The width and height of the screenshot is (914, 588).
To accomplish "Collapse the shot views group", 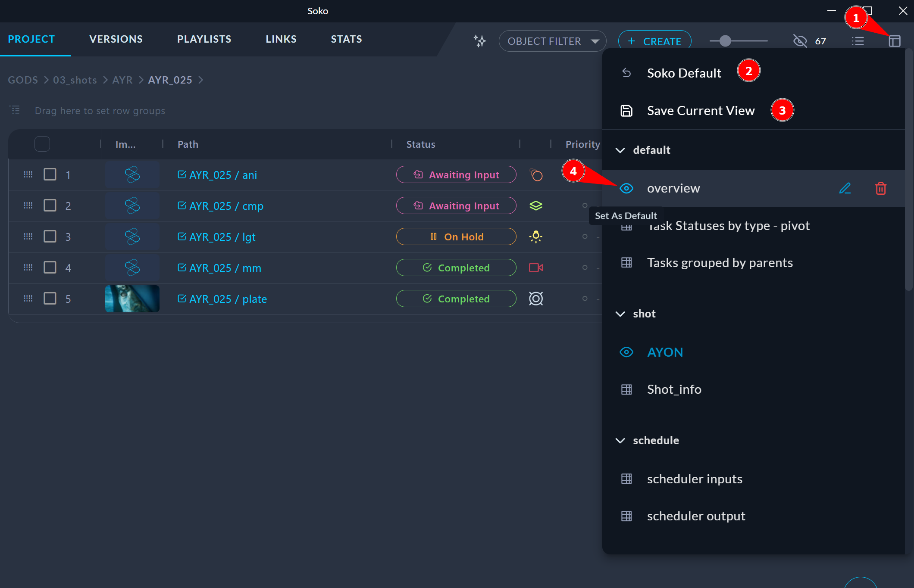I will coord(620,314).
